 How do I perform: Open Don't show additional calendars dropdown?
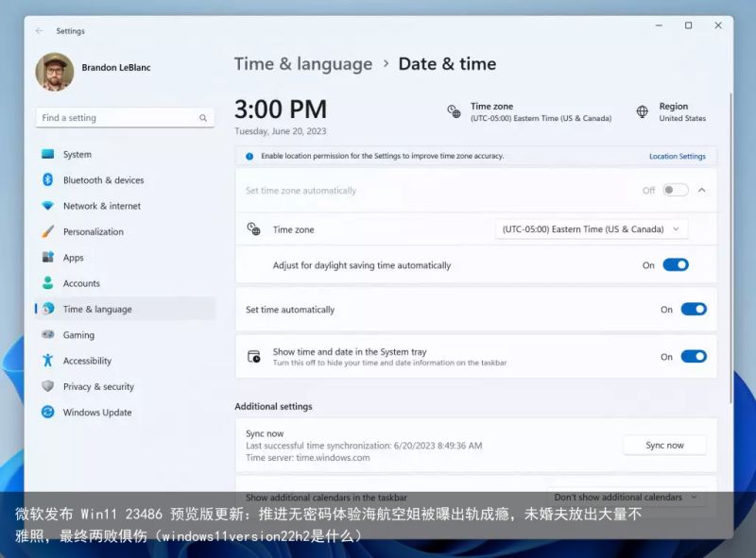[x=626, y=497]
